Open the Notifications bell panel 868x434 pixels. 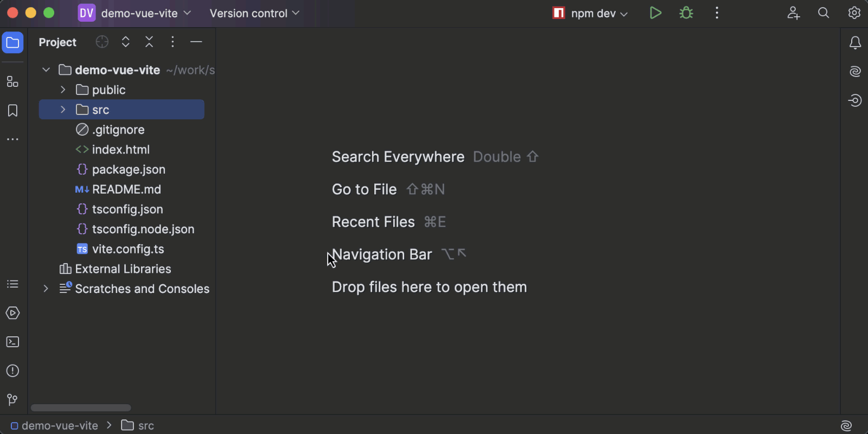(855, 43)
